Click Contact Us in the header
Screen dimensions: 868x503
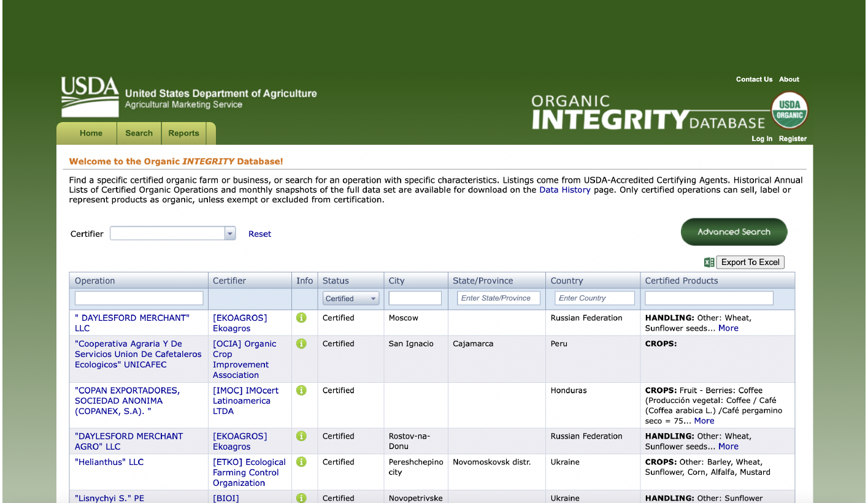pyautogui.click(x=754, y=79)
